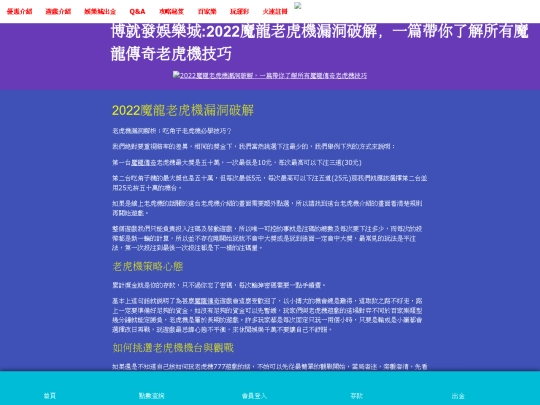Viewport: 540px width, 405px height.
Task: Click the 2022魔龍老虎機漏洞破解 section heading
Action: pos(183,111)
